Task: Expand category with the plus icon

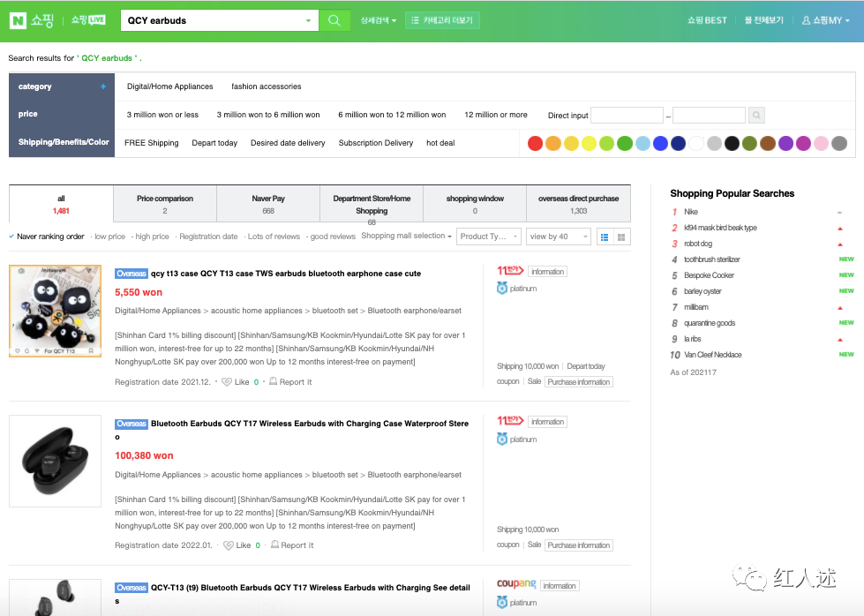Action: [x=103, y=86]
